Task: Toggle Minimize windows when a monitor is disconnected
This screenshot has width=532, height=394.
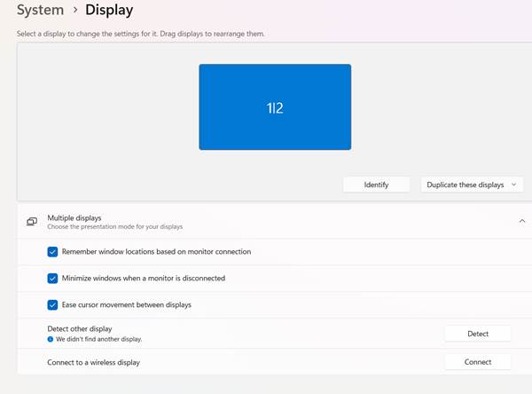Action: [x=52, y=278]
